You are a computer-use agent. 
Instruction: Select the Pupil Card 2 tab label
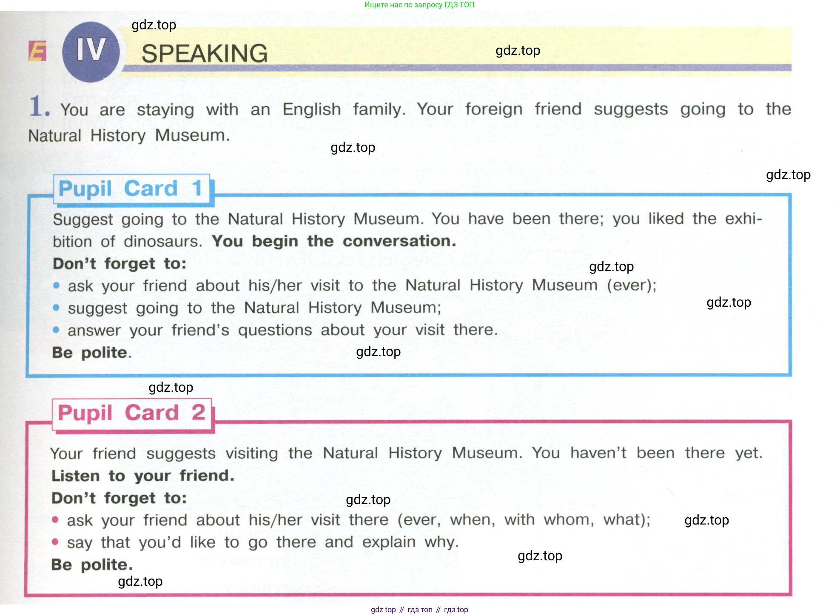pyautogui.click(x=132, y=413)
